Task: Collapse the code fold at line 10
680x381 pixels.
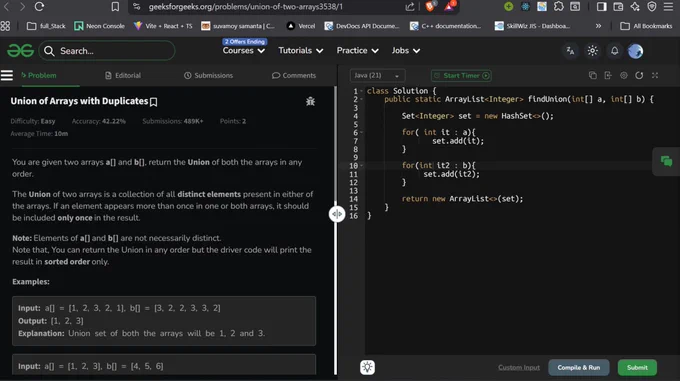Action: pyautogui.click(x=362, y=166)
